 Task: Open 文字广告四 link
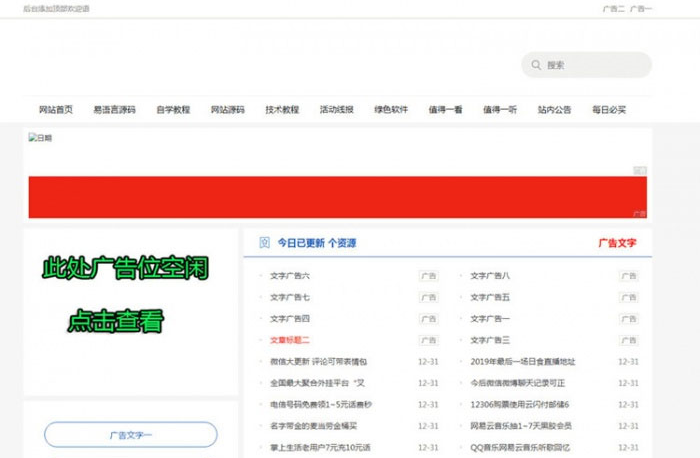290,319
